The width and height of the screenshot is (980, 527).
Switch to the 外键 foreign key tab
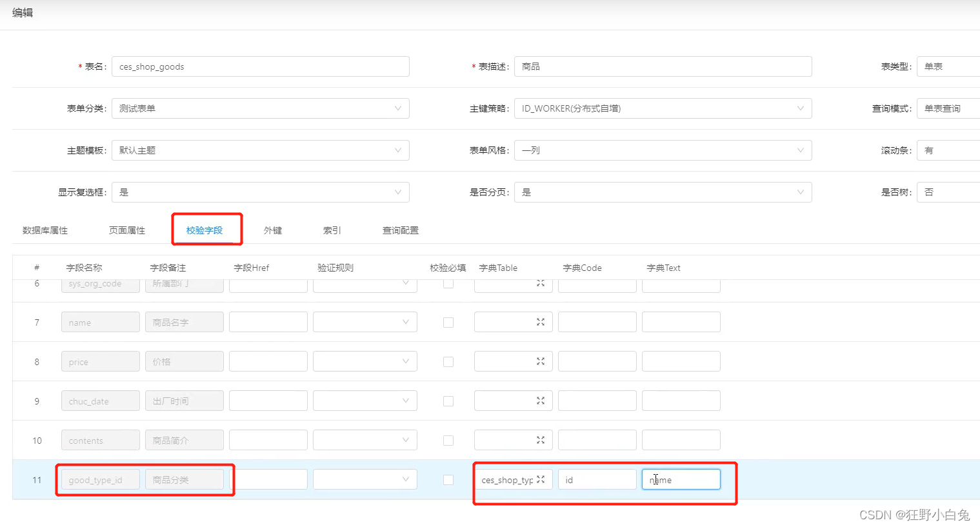pyautogui.click(x=273, y=229)
